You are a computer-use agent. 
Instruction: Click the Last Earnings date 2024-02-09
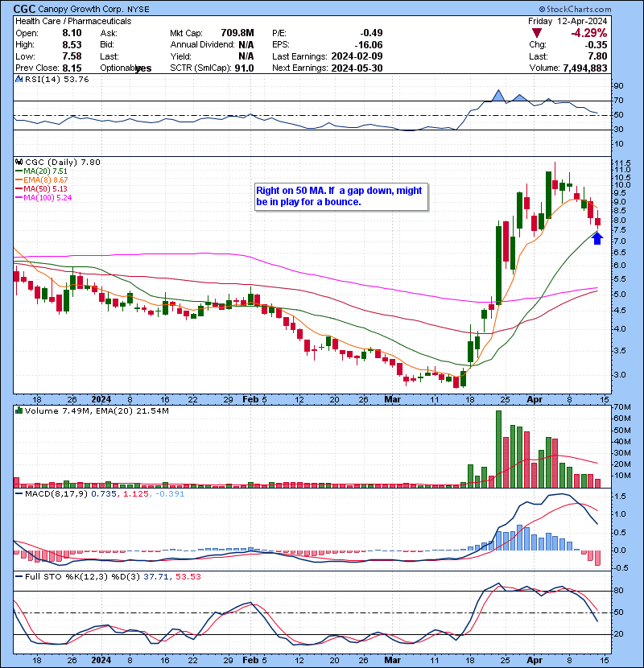click(357, 56)
